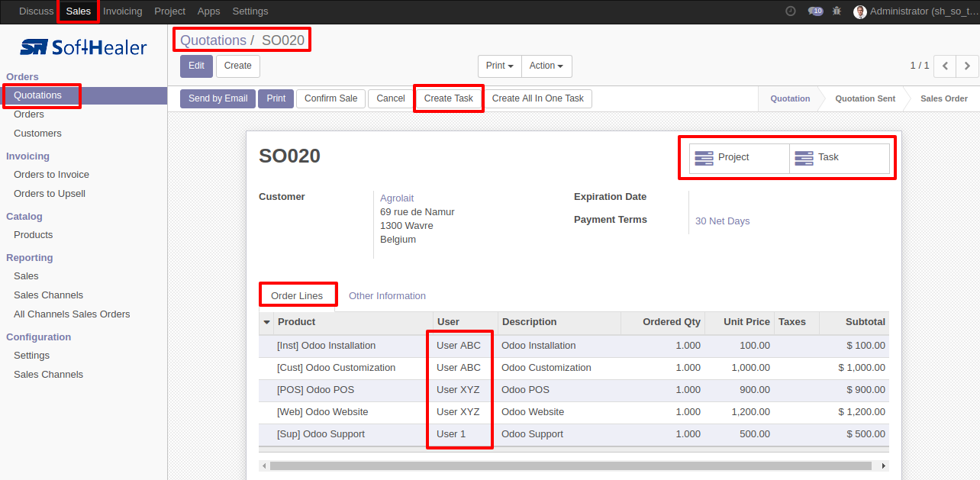The height and width of the screenshot is (480, 980).
Task: Open column options triangle in Order Lines table
Action: [266, 323]
